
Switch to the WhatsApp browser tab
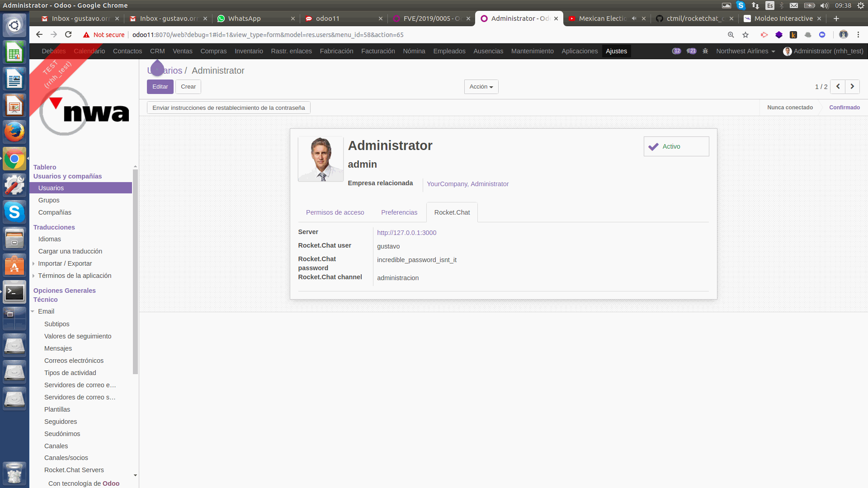point(255,19)
